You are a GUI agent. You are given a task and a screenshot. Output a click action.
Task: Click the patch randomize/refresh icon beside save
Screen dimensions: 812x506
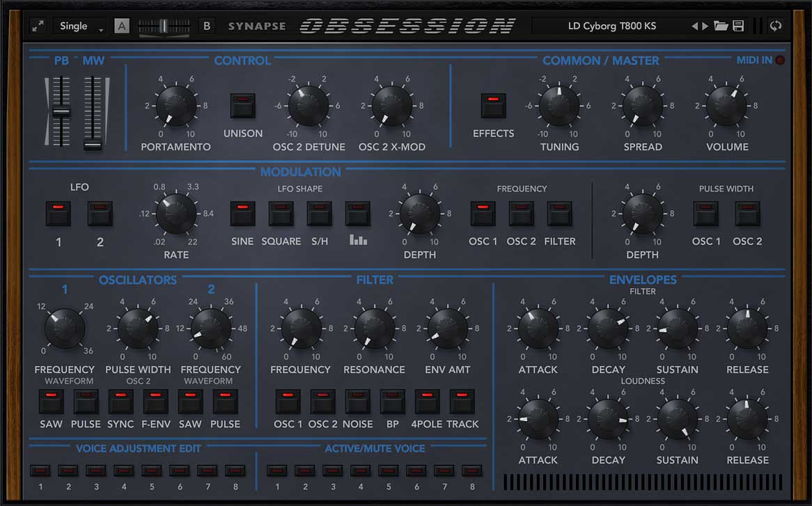pos(776,26)
